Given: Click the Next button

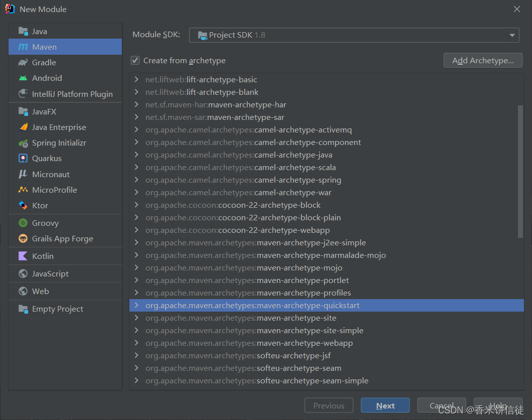Looking at the screenshot, I should coord(385,405).
